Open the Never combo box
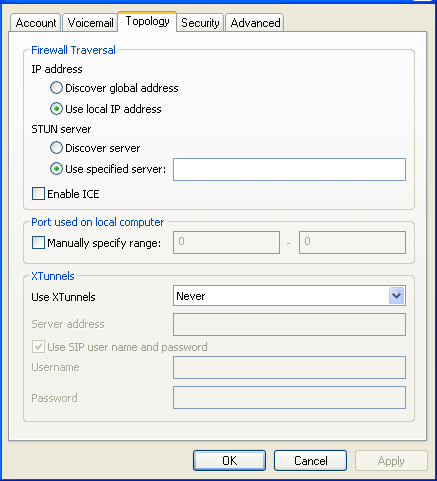The width and height of the screenshot is (437, 481). point(289,296)
